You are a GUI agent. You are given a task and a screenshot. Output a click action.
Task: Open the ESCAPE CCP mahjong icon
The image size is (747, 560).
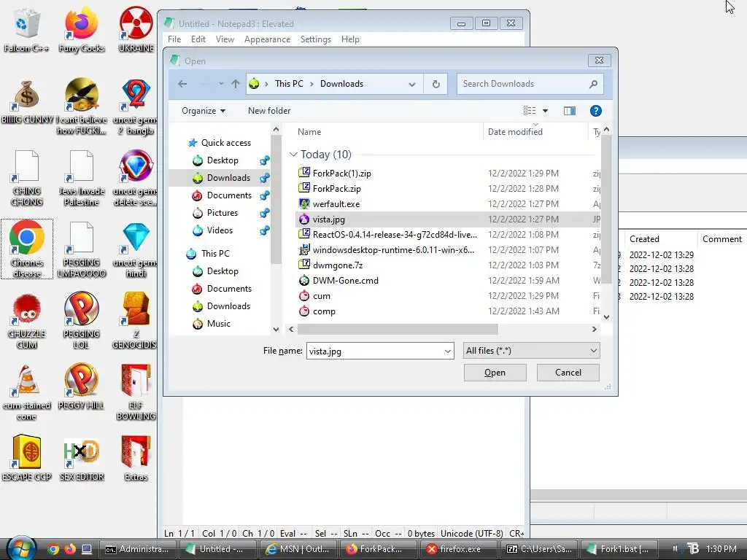click(27, 458)
